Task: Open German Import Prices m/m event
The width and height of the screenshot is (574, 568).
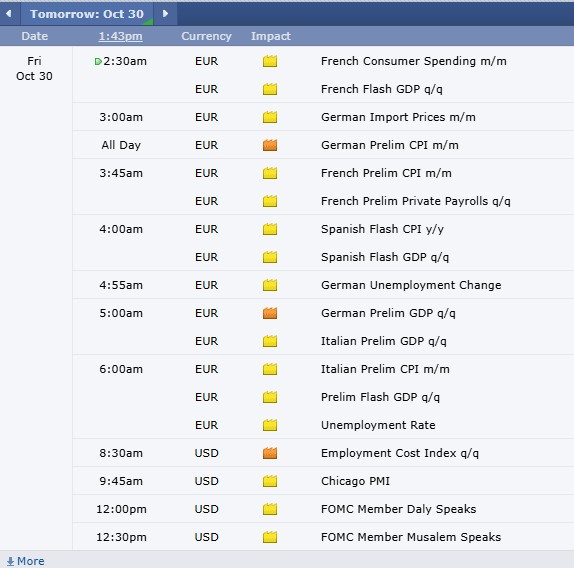Action: click(x=398, y=117)
